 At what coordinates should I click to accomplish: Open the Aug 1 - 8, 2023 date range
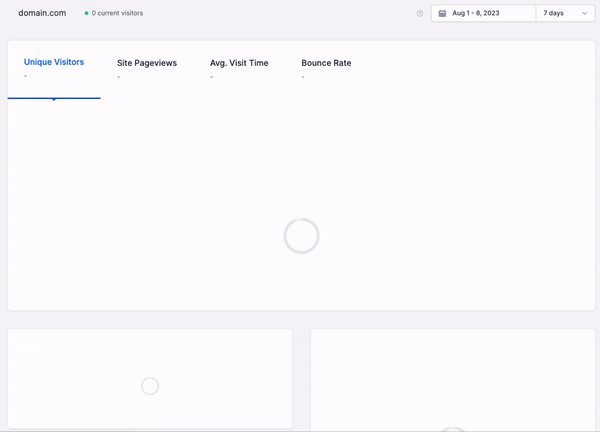click(x=476, y=14)
